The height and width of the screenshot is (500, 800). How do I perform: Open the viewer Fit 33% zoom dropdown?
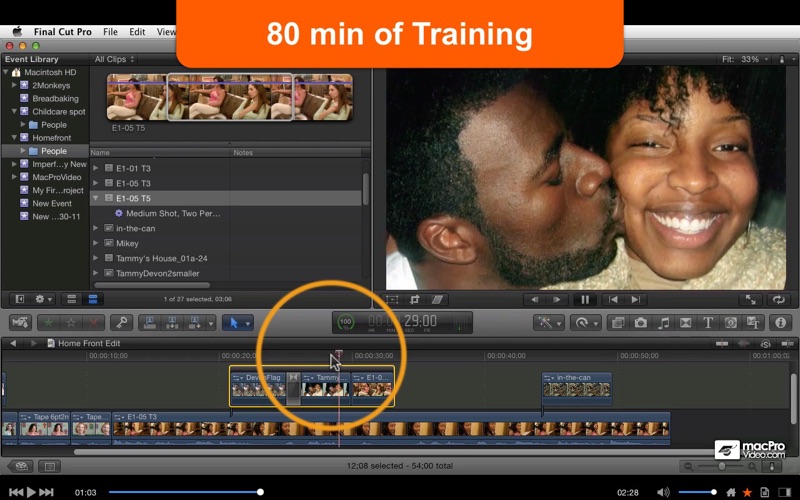pos(745,59)
